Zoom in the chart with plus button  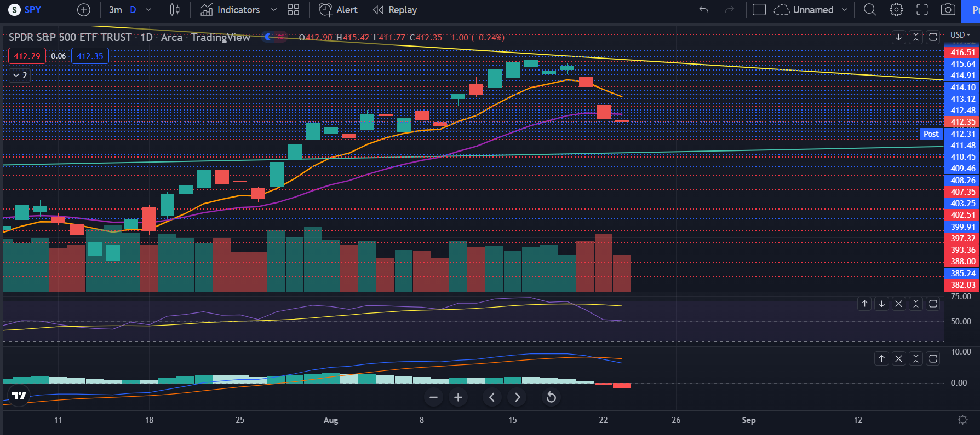tap(459, 397)
